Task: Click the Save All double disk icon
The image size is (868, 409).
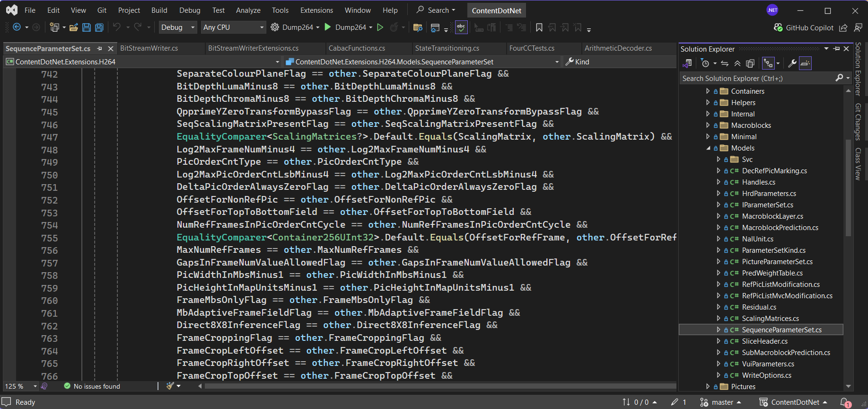Action: coord(99,27)
